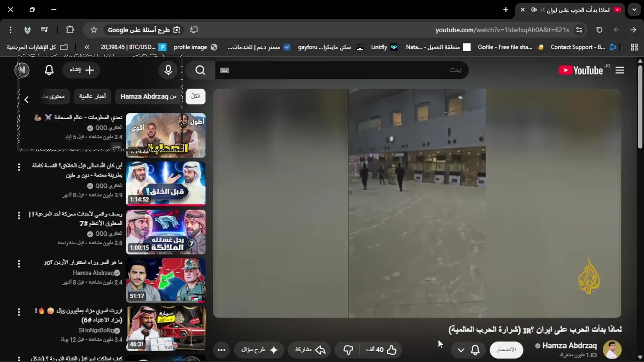This screenshot has height=362, width=644.
Task: Ask a question with طرح سؤال
Action: [260, 350]
